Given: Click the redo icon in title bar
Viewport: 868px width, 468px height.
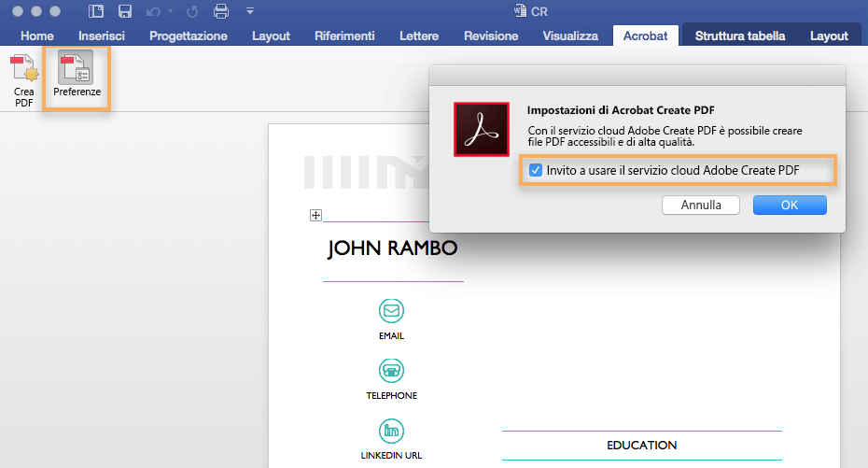Looking at the screenshot, I should click(192, 11).
